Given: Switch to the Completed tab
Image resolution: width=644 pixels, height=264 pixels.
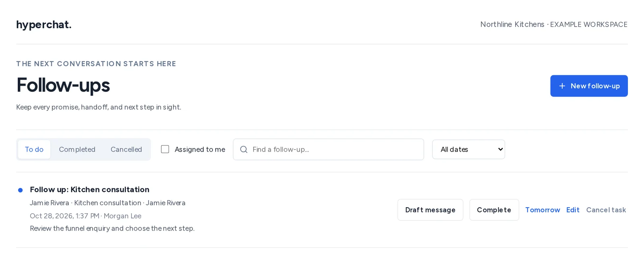Looking at the screenshot, I should [77, 150].
